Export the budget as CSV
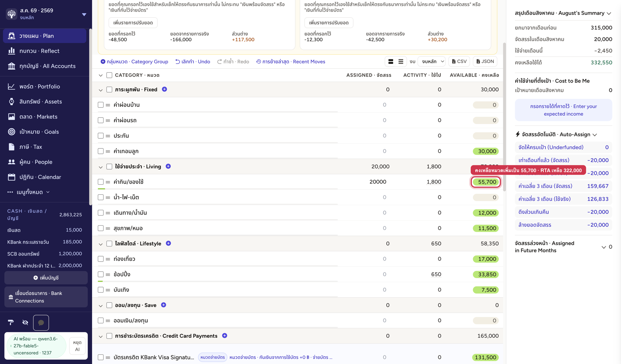621x364 pixels. (459, 61)
